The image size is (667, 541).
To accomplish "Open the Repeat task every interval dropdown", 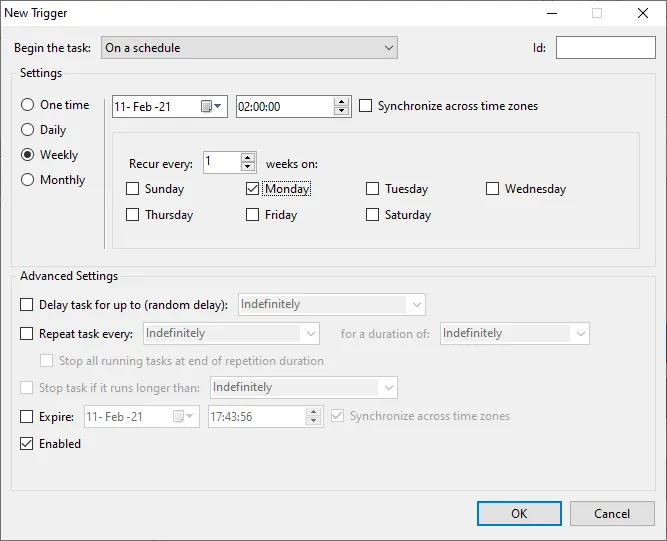I will pos(231,333).
